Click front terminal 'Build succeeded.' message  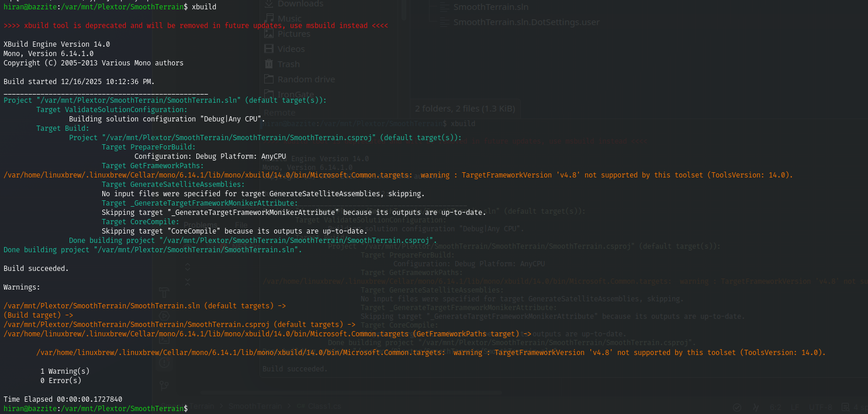click(36, 269)
